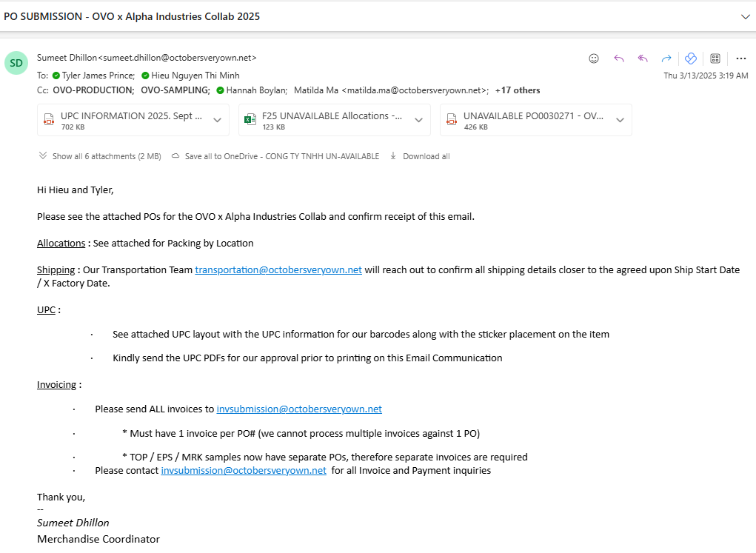
Task: Open the grid view apps icon
Action: pos(715,58)
